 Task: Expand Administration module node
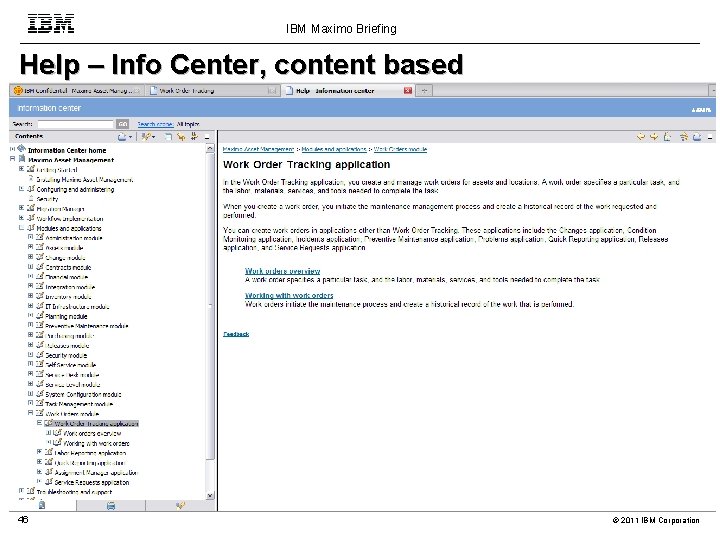pos(30,237)
